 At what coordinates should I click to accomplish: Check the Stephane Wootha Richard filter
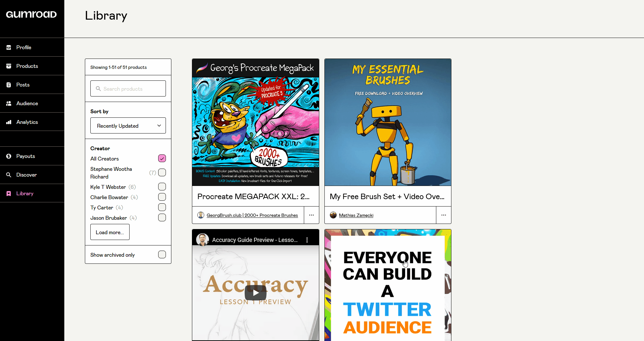[162, 172]
